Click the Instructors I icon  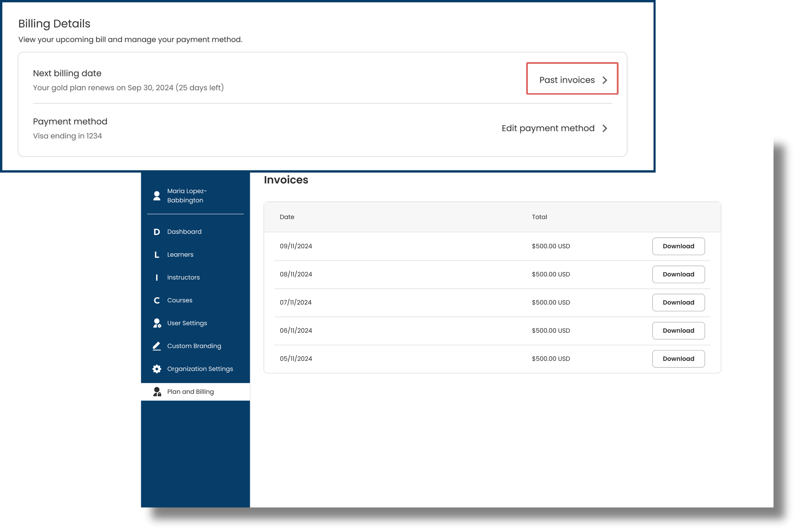156,278
